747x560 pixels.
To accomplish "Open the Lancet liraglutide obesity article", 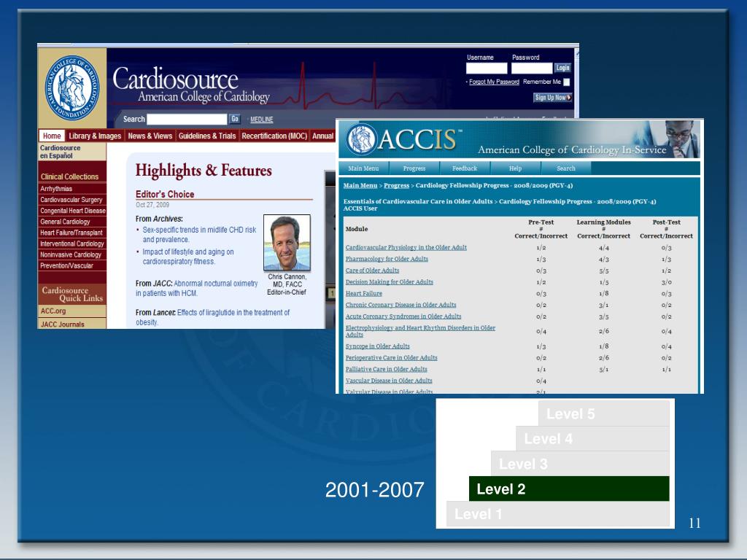I will pyautogui.click(x=212, y=317).
